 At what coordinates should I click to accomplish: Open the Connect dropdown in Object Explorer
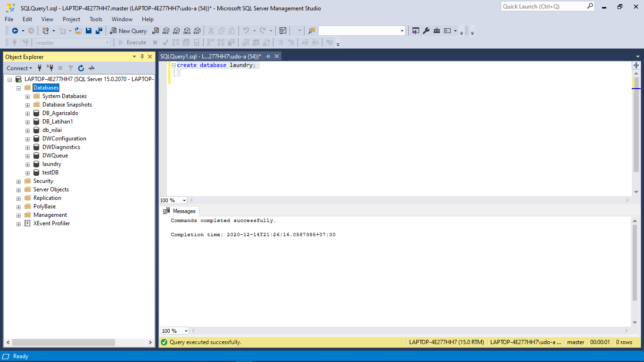[x=20, y=68]
